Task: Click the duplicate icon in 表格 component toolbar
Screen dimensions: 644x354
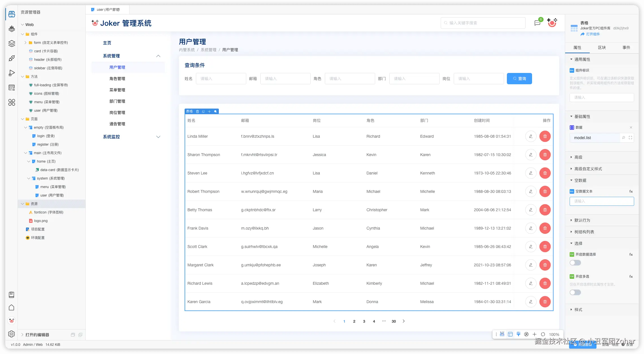Action: pos(203,111)
